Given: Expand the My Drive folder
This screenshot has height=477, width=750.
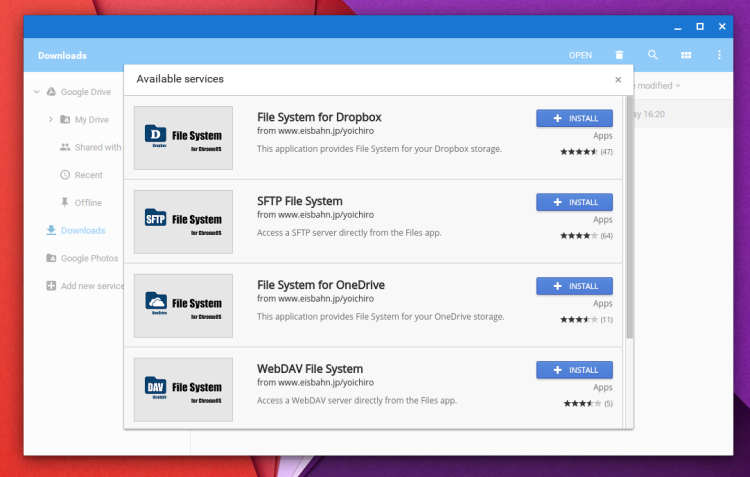Looking at the screenshot, I should (51, 120).
